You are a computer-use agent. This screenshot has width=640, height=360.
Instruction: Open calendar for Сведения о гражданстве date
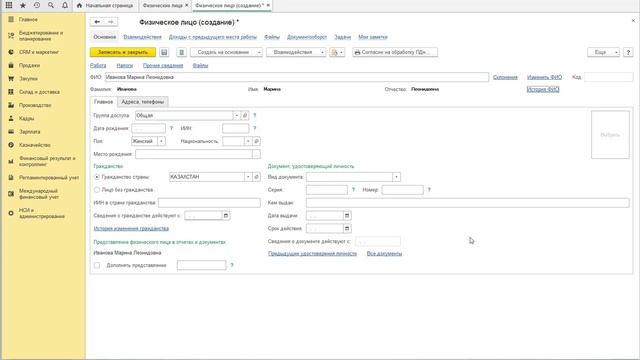226,216
